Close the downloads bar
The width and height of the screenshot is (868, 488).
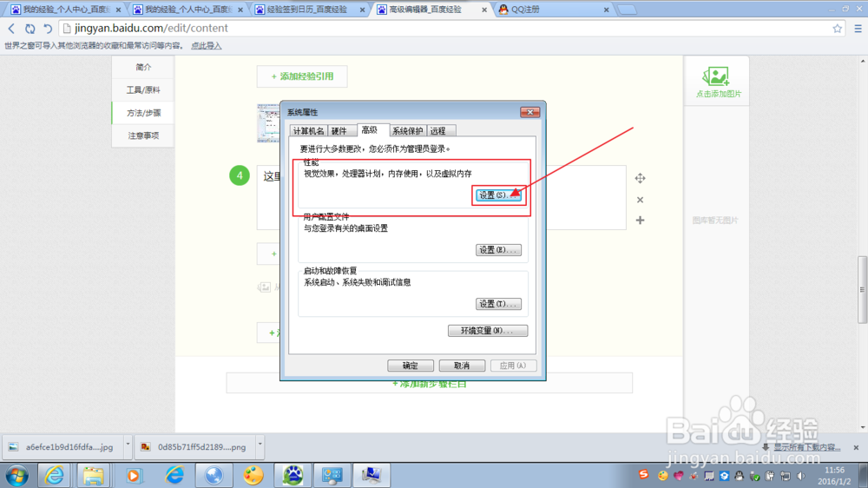pos(856,447)
